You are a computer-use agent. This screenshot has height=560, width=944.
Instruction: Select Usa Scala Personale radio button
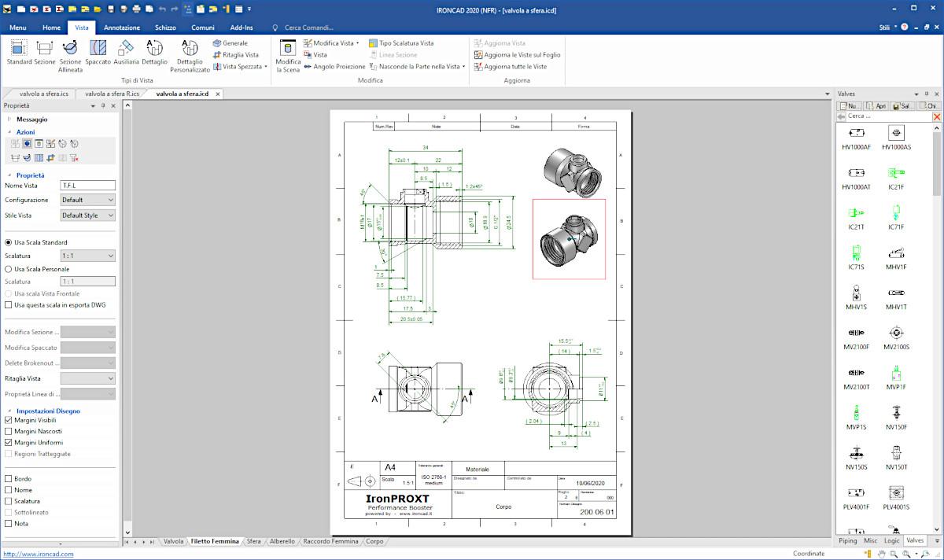(x=9, y=269)
